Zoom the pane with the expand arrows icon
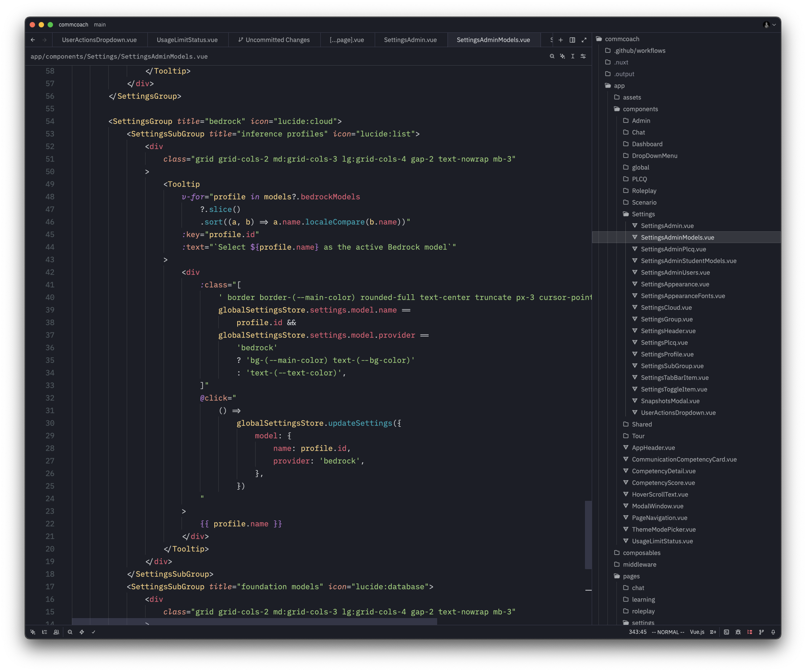This screenshot has height=672, width=806. (x=584, y=40)
